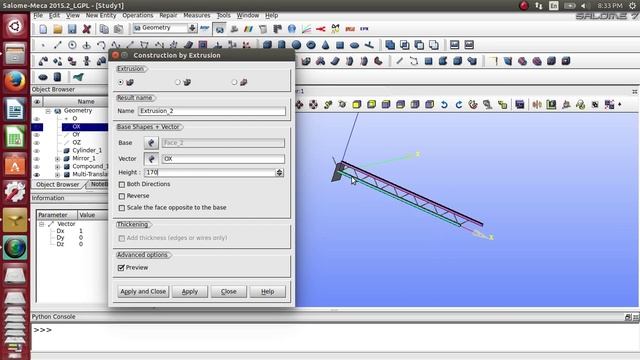Image resolution: width=640 pixels, height=360 pixels.
Task: Click the Apply button
Action: (190, 291)
